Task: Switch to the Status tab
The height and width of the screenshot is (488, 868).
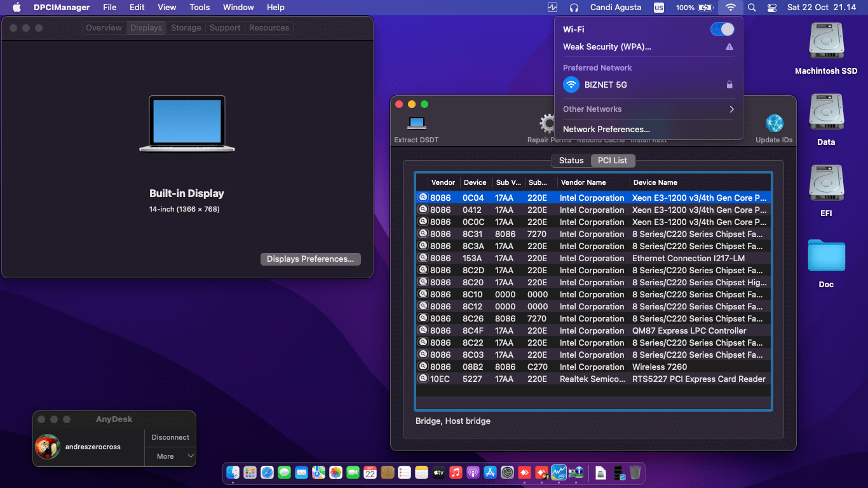Action: coord(571,161)
